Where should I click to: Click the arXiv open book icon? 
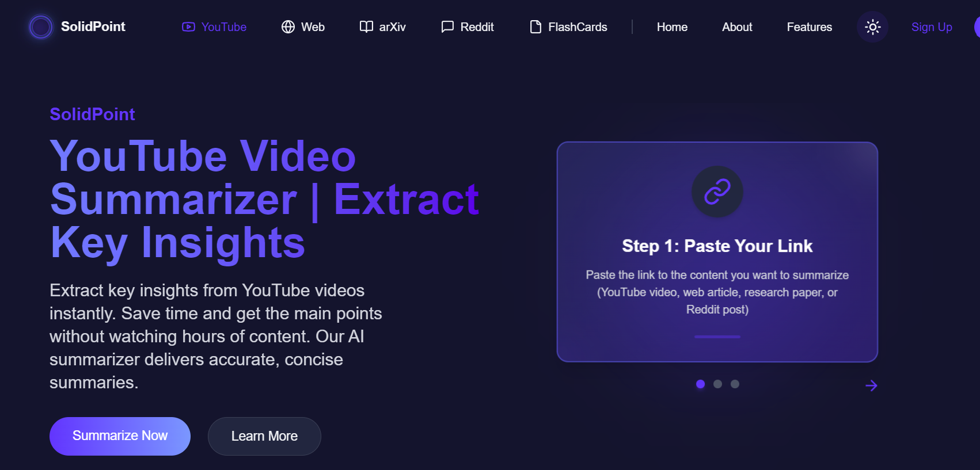pos(366,27)
